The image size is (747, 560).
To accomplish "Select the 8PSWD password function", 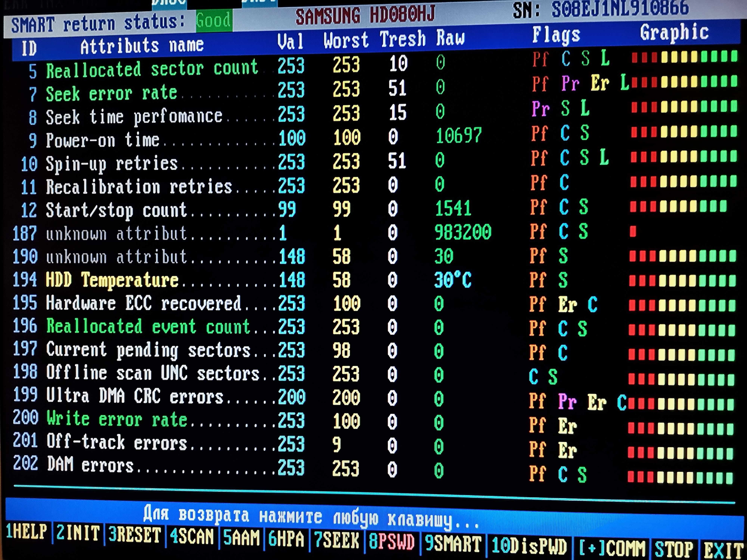I will coord(391,542).
